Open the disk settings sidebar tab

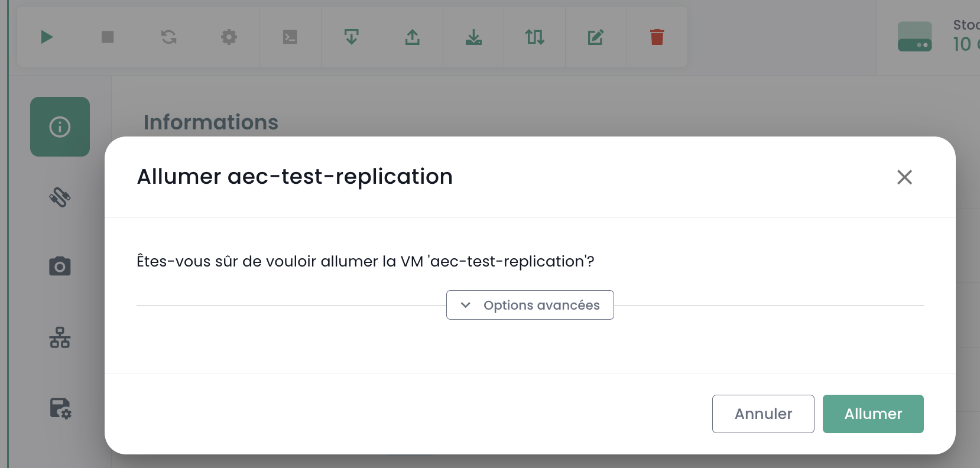[60, 408]
